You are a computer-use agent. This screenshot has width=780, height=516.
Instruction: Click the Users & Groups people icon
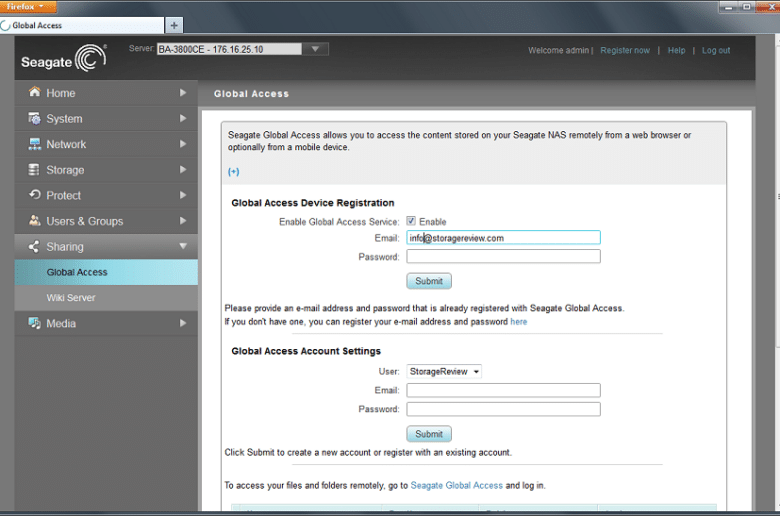pyautogui.click(x=34, y=220)
